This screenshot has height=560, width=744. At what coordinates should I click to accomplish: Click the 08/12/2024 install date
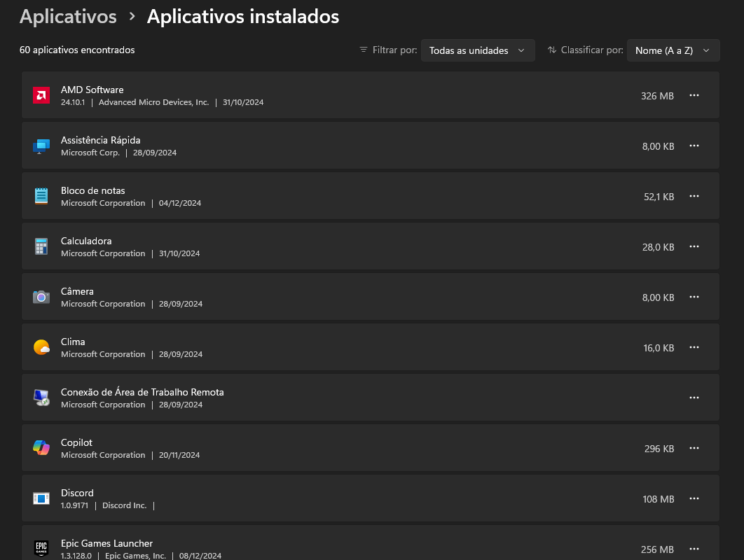point(200,556)
